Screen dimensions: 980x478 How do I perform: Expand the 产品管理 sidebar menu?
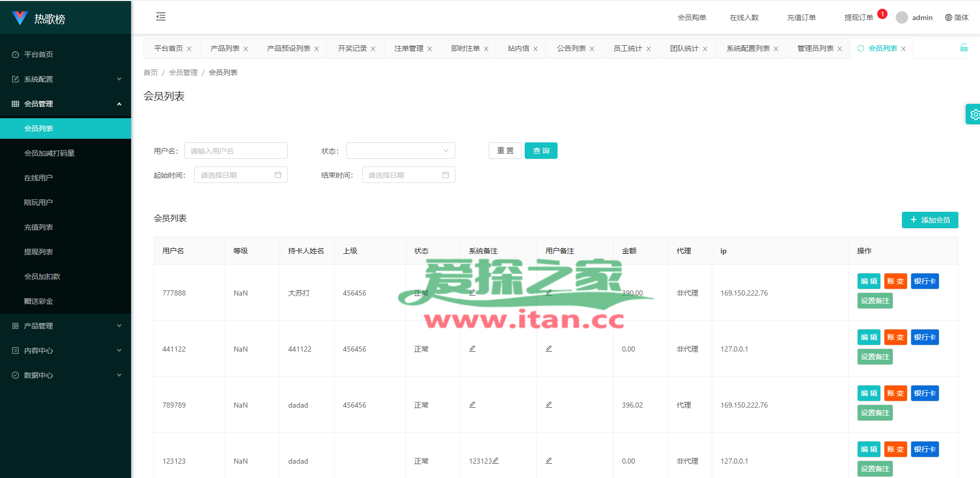point(66,326)
